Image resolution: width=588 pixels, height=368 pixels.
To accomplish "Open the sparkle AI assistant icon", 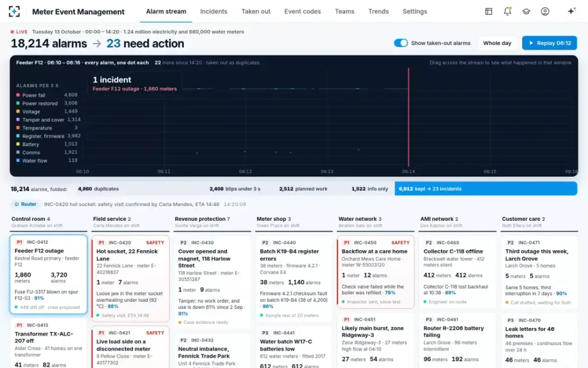I will click(571, 11).
